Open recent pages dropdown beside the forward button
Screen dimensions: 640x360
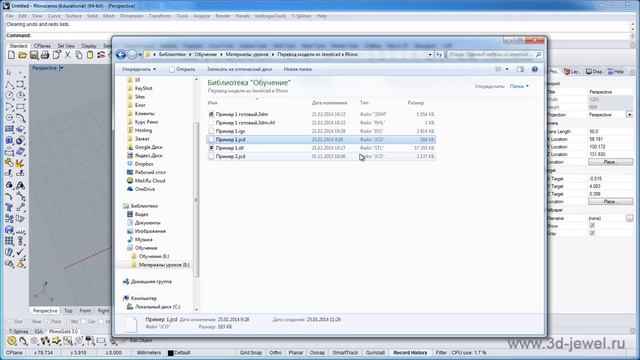click(140, 54)
